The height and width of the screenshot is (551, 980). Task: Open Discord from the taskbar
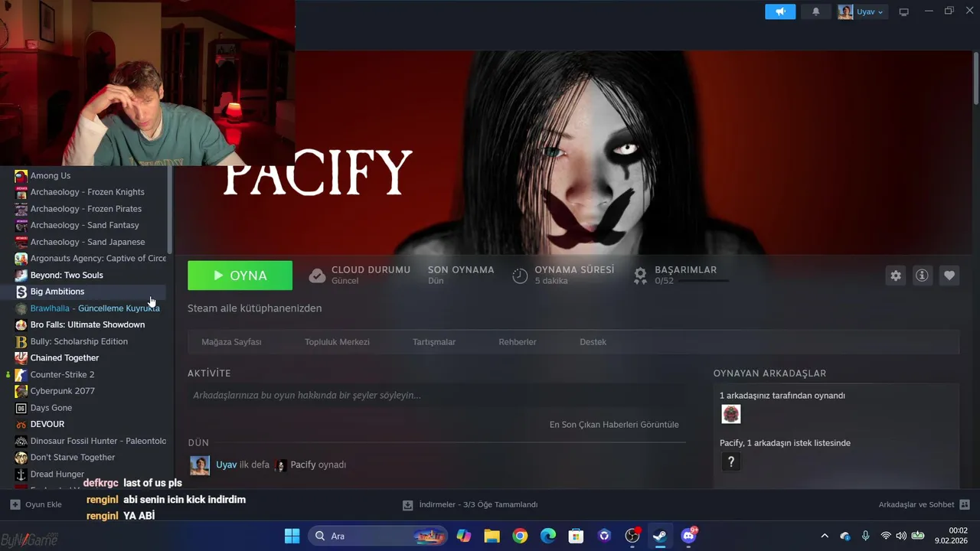click(688, 536)
